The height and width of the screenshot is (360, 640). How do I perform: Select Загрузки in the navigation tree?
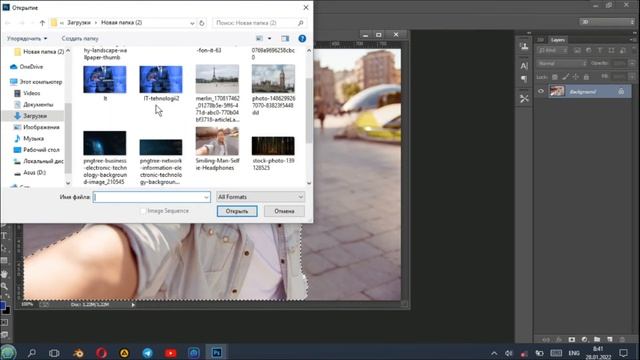tap(34, 116)
